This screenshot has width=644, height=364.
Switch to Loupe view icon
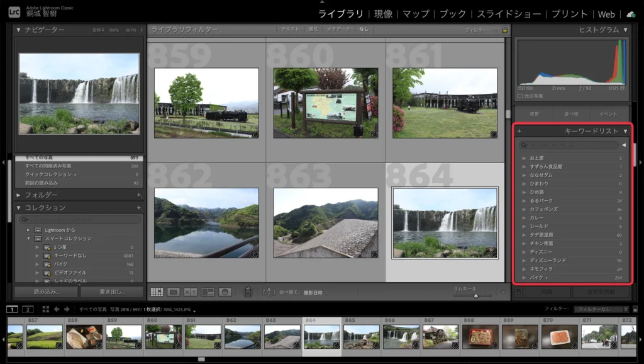(x=174, y=292)
